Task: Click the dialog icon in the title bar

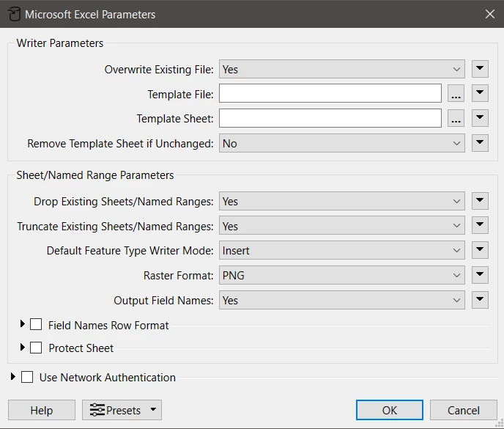Action: coord(14,15)
